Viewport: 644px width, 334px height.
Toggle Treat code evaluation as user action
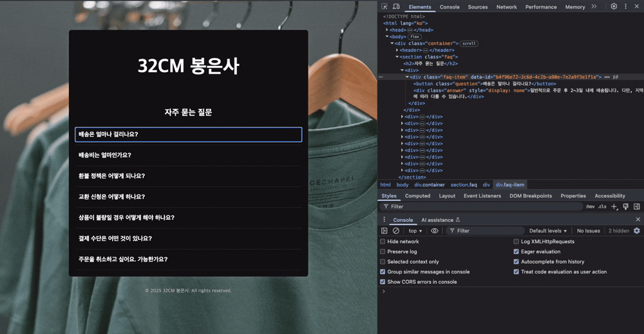point(516,272)
